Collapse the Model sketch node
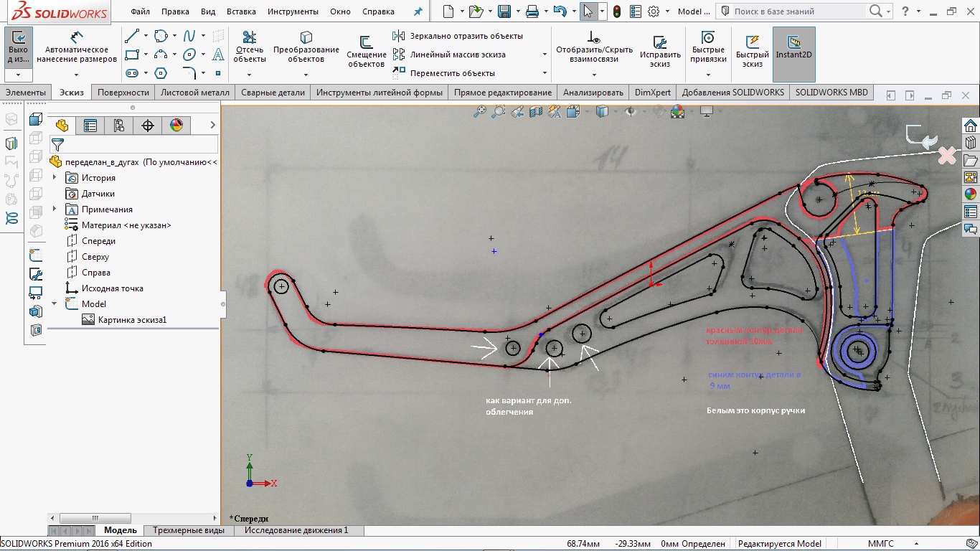The height and width of the screenshot is (551, 980). pos(55,304)
